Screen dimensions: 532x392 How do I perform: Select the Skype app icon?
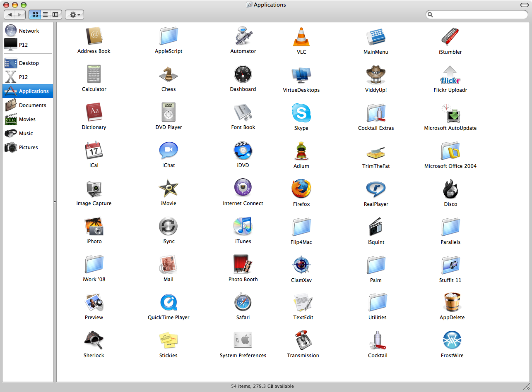click(x=301, y=113)
